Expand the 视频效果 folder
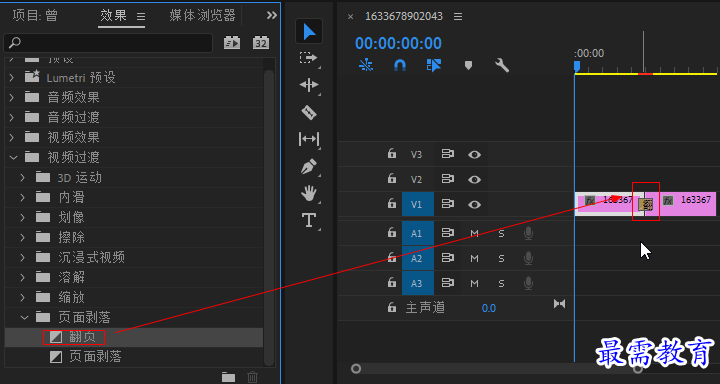The image size is (720, 384). click(11, 137)
